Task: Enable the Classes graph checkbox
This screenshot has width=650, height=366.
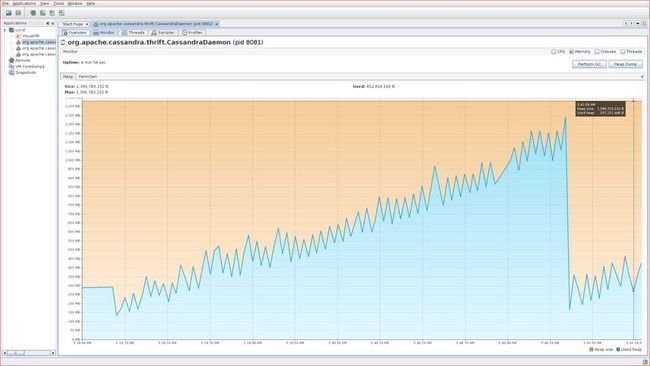Action: (x=597, y=52)
